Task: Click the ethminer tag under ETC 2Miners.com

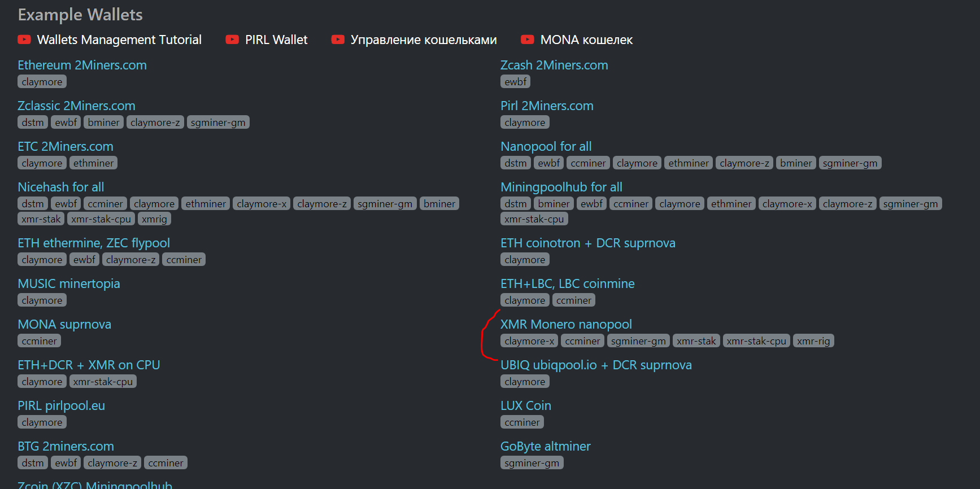Action: 93,163
